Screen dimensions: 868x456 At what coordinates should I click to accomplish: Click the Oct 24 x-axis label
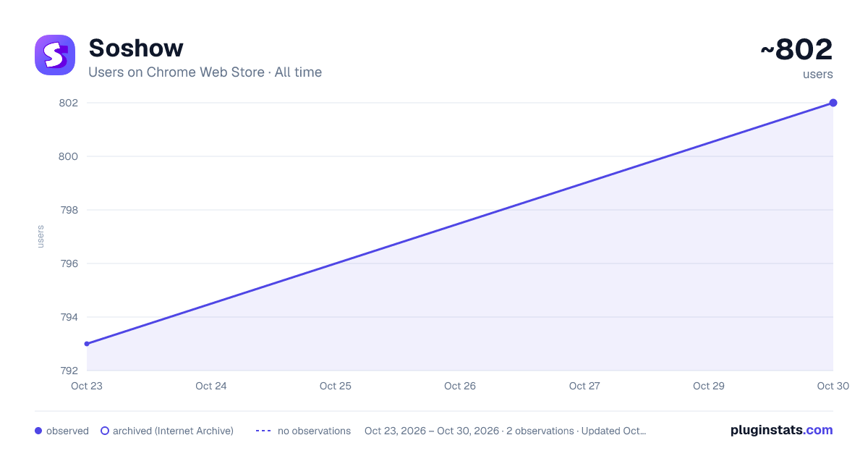[211, 386]
